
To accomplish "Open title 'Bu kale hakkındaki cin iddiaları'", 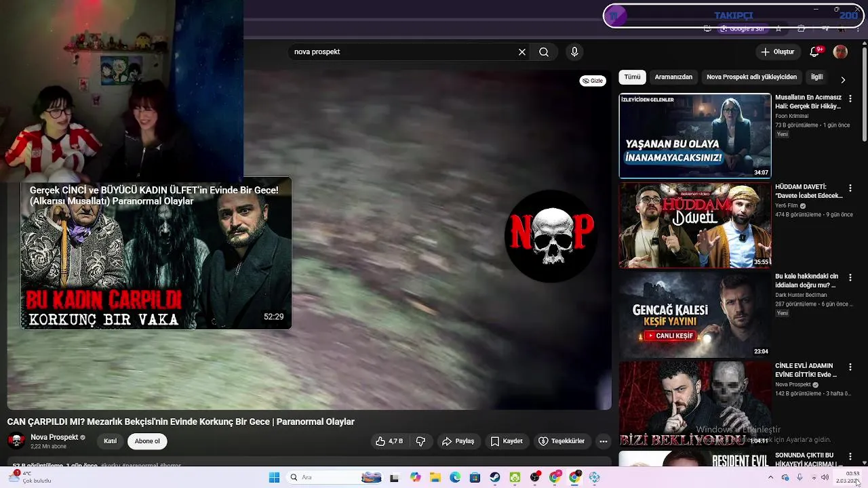I will tap(807, 281).
